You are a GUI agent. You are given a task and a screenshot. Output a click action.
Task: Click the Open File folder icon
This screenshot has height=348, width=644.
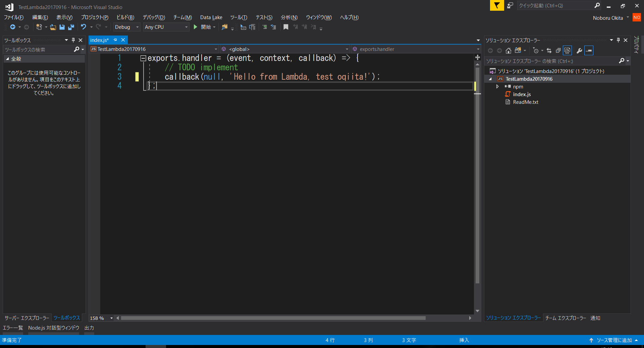click(x=53, y=27)
